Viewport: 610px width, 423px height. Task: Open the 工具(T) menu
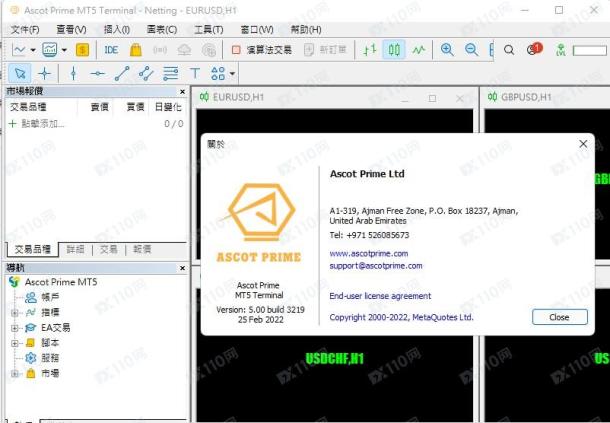(x=209, y=30)
